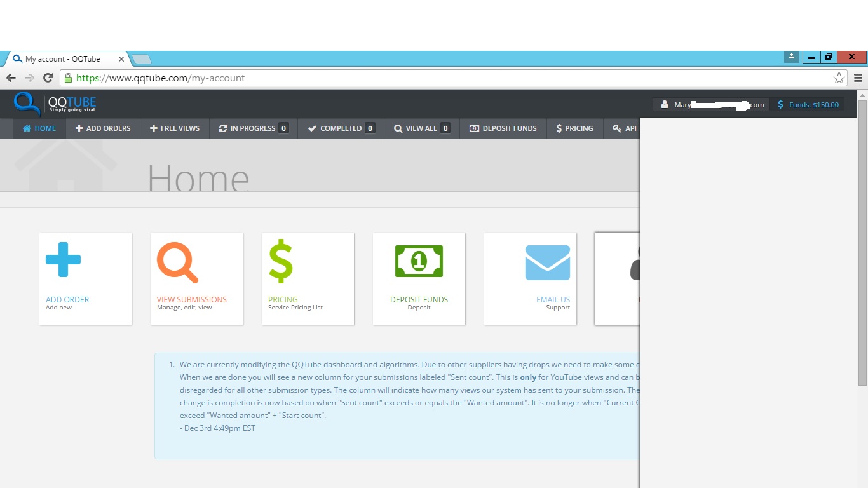Click the blue envelope Email Us icon
Screen dimensions: 868x488
tap(548, 262)
